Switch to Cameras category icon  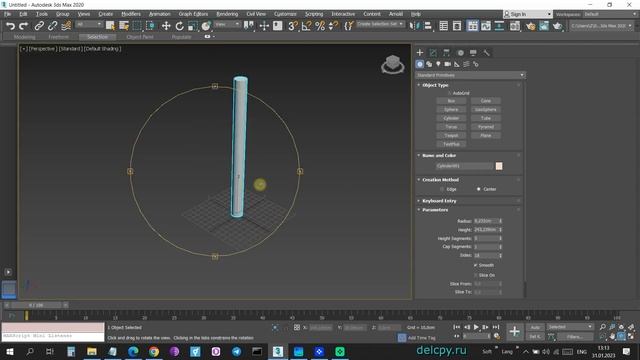point(448,64)
